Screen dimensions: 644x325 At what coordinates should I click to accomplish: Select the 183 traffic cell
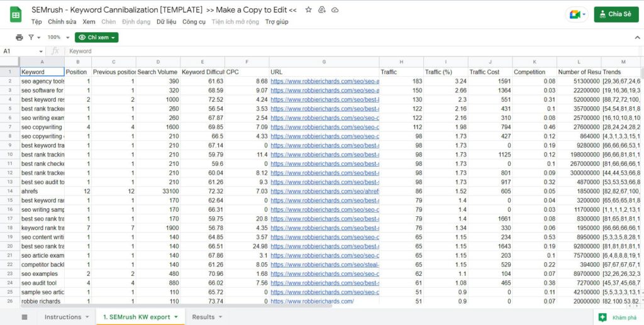[x=401, y=81]
